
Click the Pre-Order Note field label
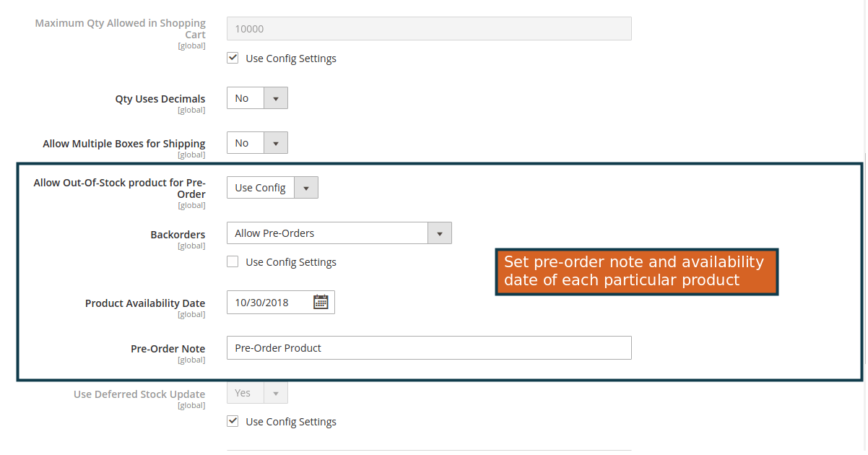click(x=168, y=349)
